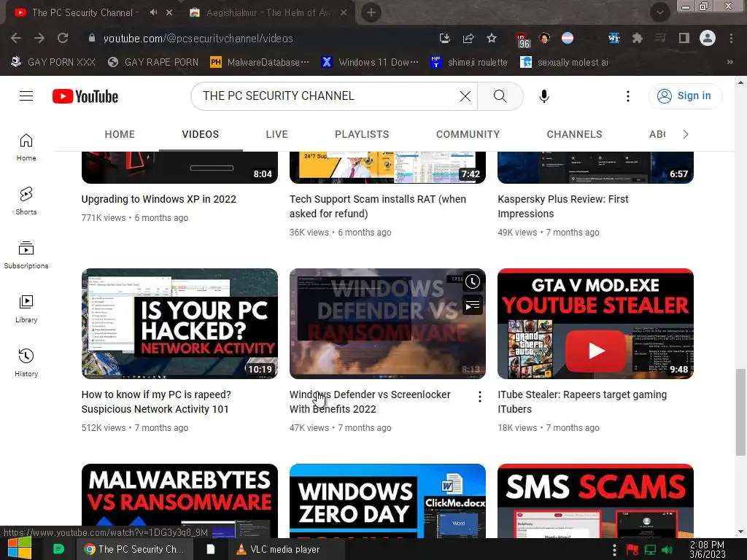Click the 'Is Your PC Hacked?' thumbnail
Image resolution: width=747 pixels, height=560 pixels.
179,324
